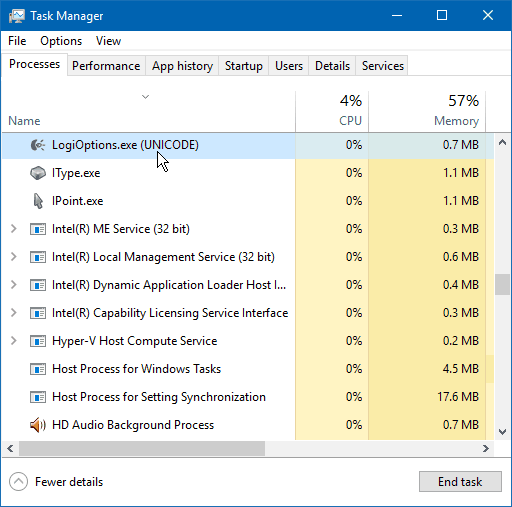Switch to the Services tab
This screenshot has height=507, width=512.
tap(383, 66)
